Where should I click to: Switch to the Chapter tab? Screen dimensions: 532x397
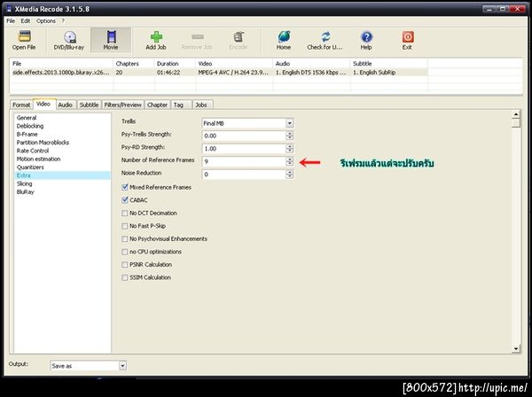(157, 105)
